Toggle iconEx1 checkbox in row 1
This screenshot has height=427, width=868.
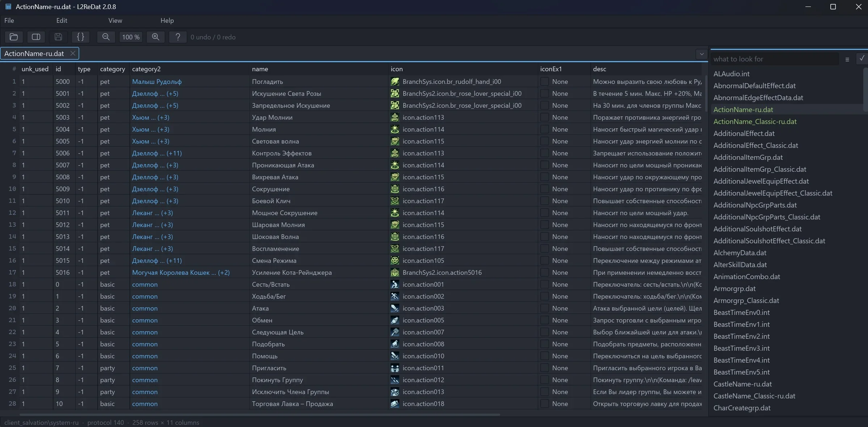(544, 82)
